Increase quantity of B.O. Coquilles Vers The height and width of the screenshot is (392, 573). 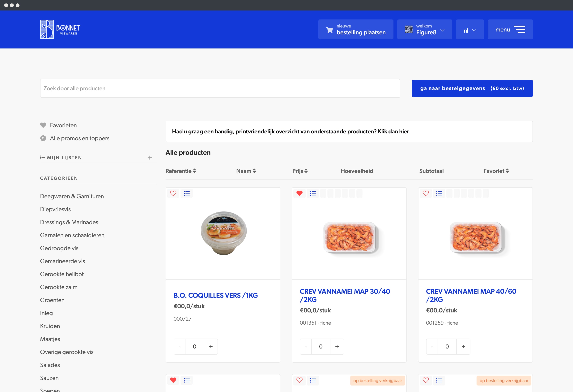click(x=211, y=347)
